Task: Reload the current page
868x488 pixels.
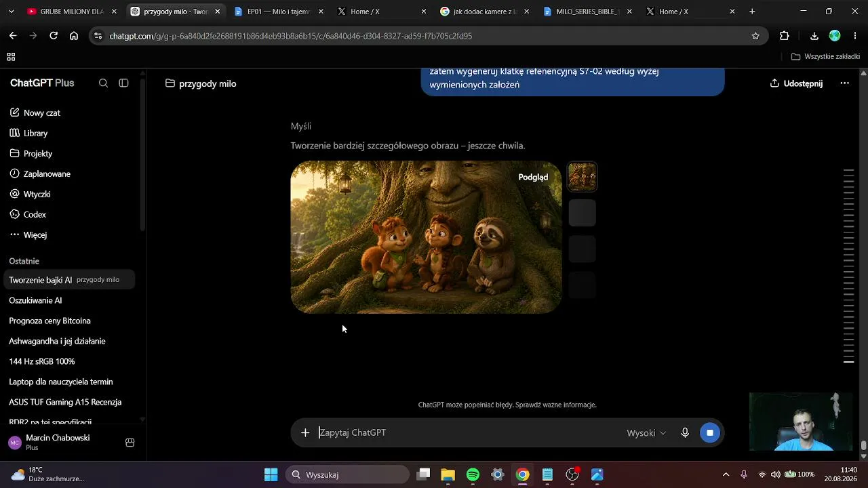Action: [54, 36]
